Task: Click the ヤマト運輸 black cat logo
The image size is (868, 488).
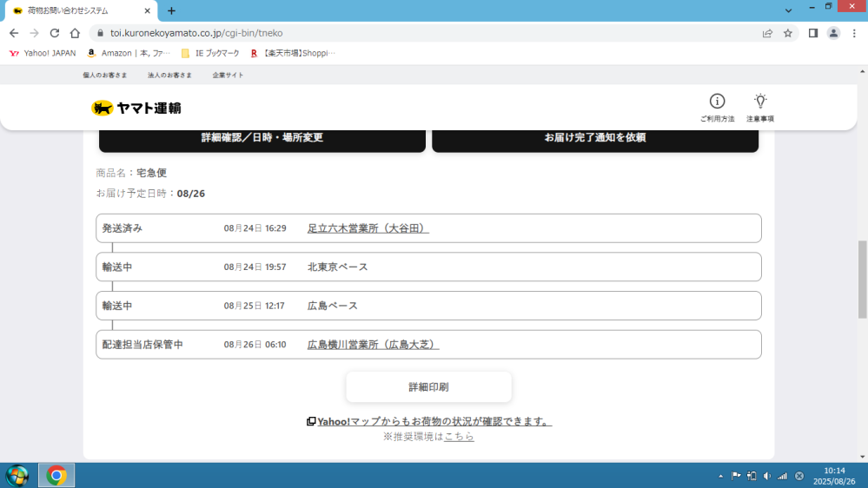Action: coord(136,108)
